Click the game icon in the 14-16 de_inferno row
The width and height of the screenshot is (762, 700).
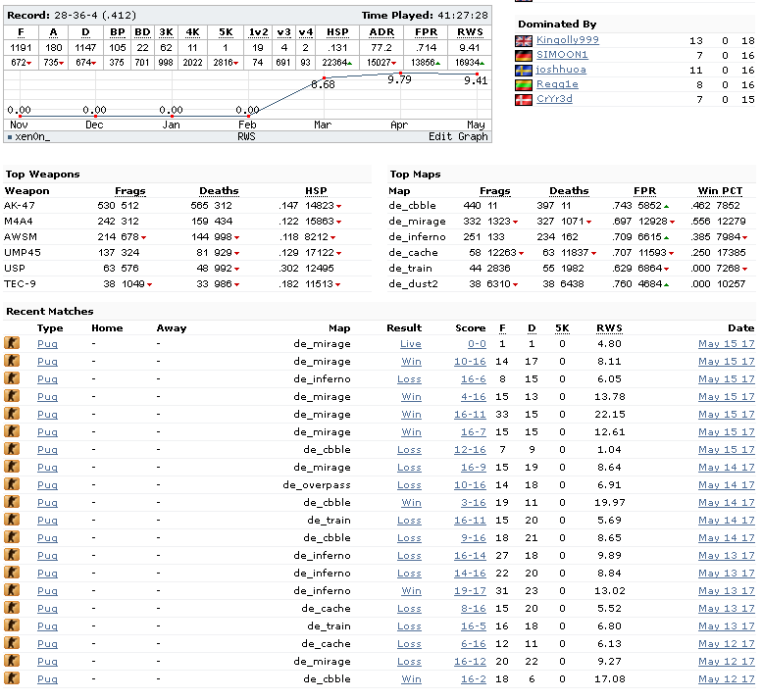point(12,573)
